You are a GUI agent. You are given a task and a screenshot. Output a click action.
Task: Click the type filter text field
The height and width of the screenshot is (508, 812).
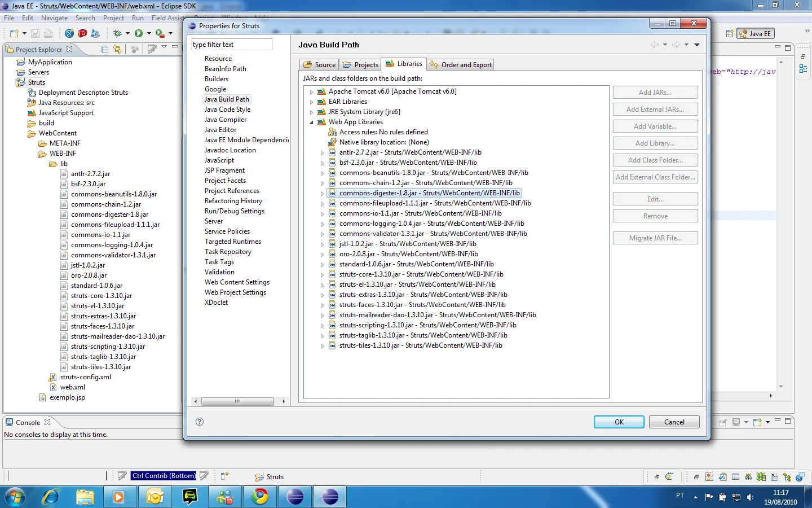pos(232,45)
